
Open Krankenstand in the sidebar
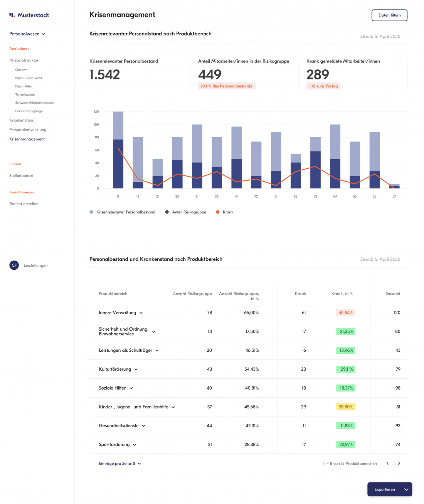[x=22, y=120]
